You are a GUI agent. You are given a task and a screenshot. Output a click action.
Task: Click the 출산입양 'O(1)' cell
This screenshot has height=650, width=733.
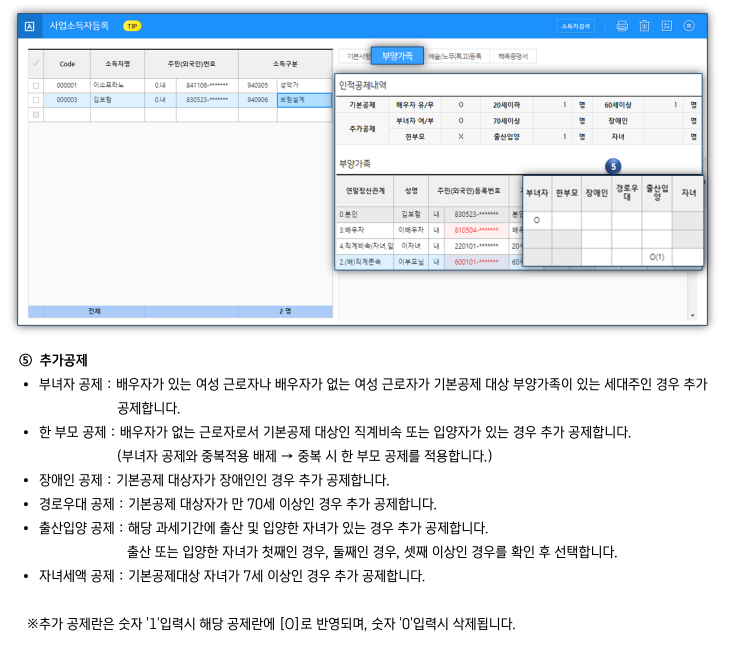click(657, 257)
